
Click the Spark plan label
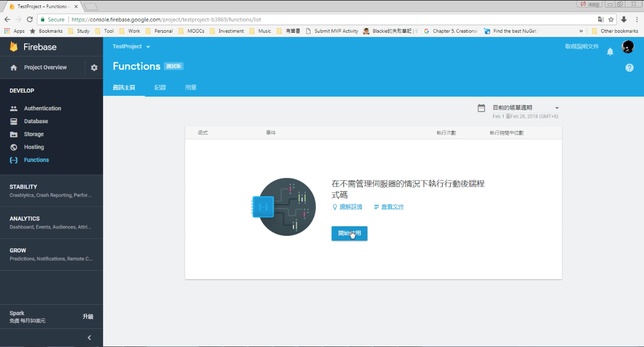pyautogui.click(x=17, y=313)
